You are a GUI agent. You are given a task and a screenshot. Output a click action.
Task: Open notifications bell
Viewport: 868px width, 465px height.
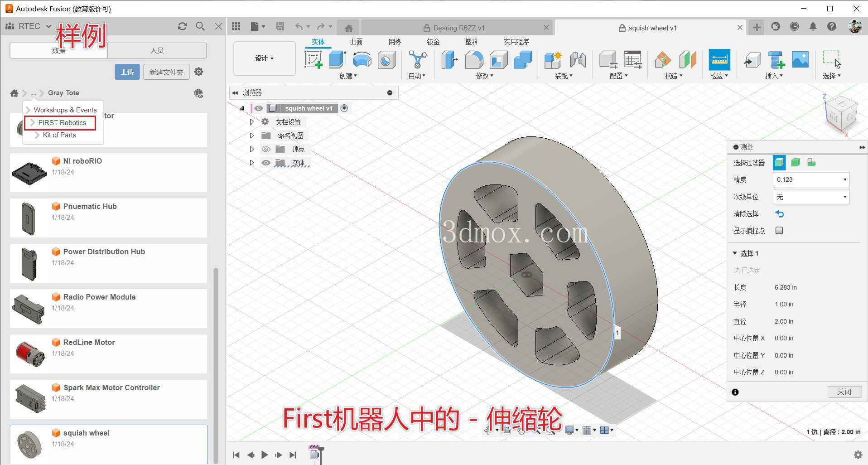(x=813, y=26)
